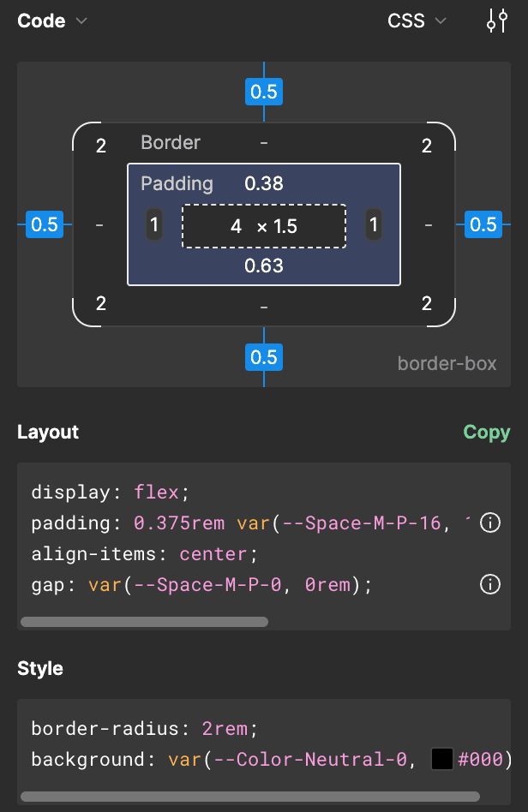528x812 pixels.
Task: Select the left margin 0.5 badge
Action: 45,224
